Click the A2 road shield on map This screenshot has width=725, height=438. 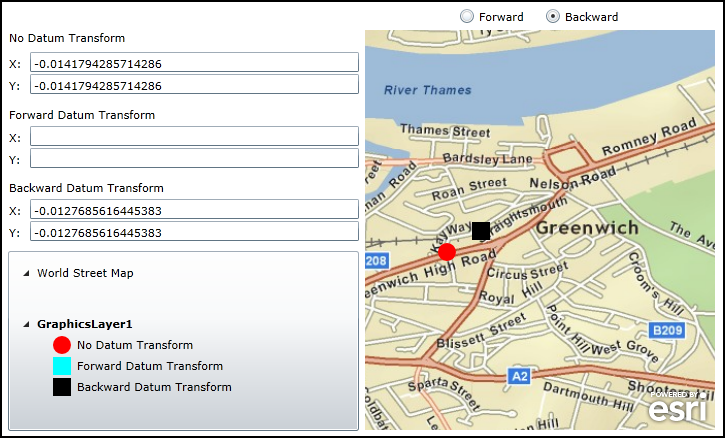coord(519,376)
